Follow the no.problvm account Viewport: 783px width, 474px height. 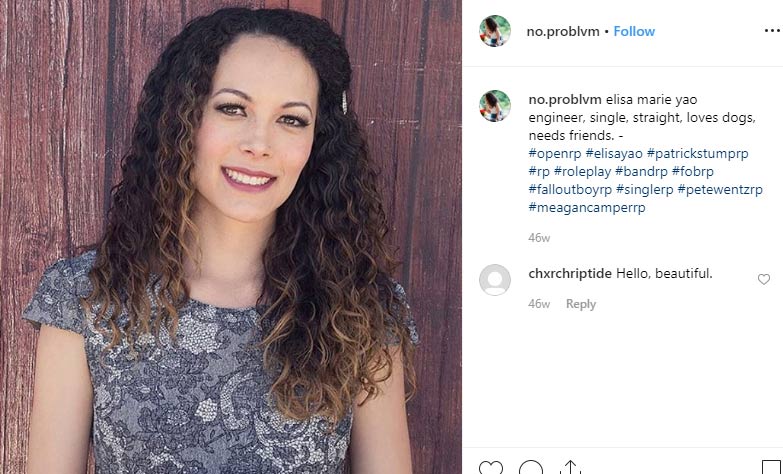[634, 31]
